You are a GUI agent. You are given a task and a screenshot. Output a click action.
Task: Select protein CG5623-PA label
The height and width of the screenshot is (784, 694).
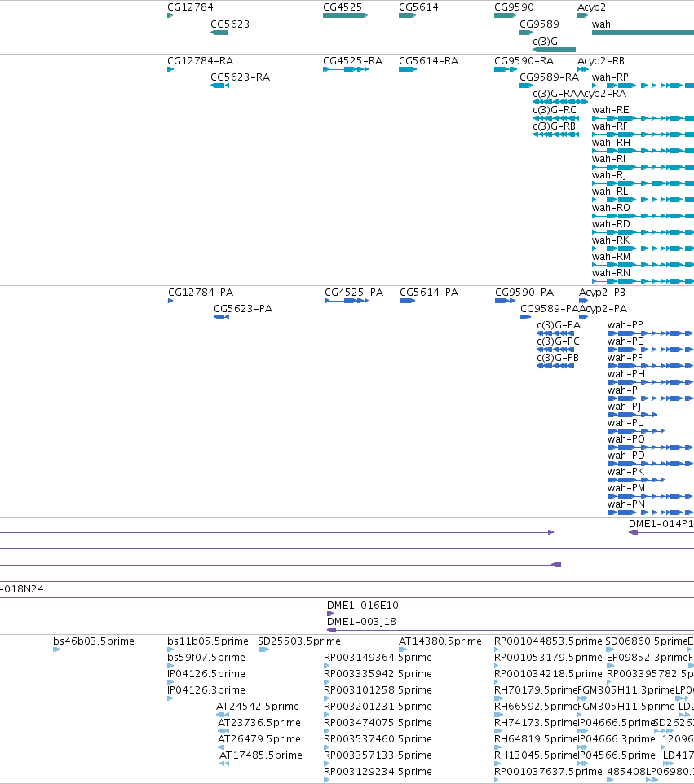[x=243, y=309]
